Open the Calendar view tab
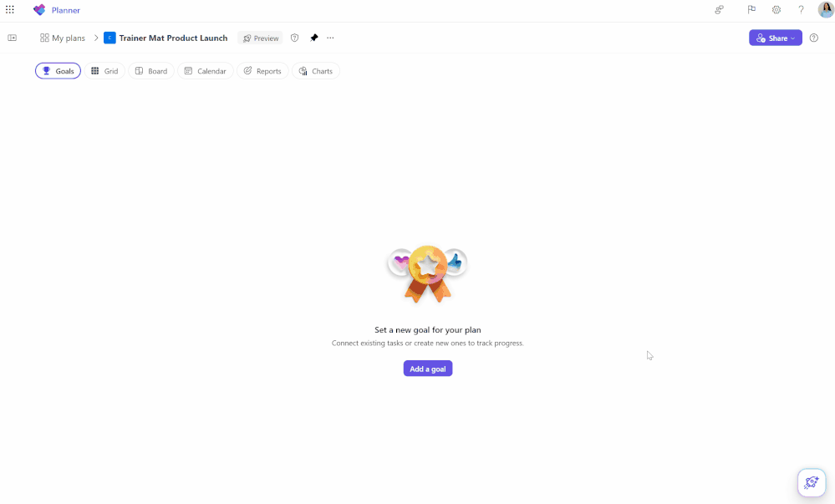Image resolution: width=835 pixels, height=504 pixels. point(206,71)
